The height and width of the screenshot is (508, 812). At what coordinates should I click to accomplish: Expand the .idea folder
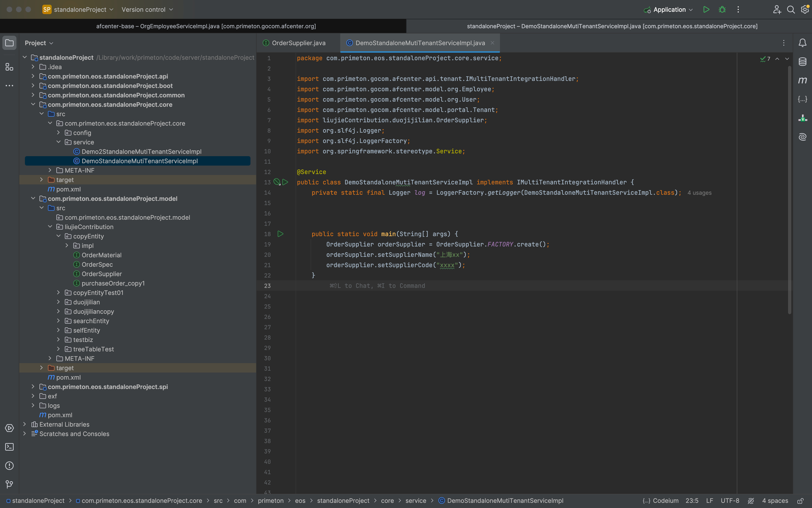point(33,67)
